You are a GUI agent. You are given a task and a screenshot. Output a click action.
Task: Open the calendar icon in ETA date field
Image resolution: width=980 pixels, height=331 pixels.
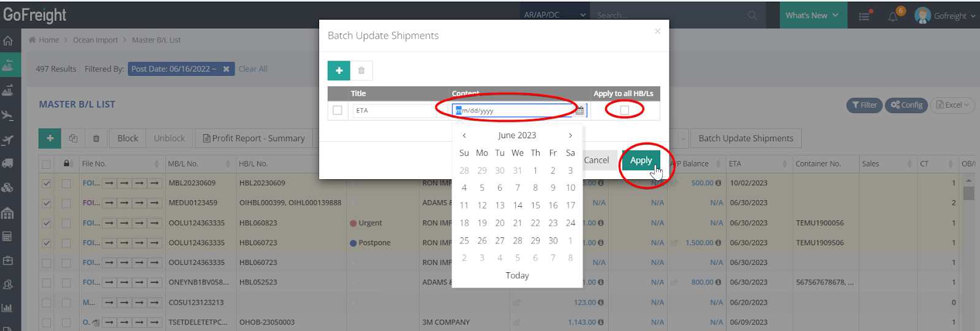click(579, 111)
